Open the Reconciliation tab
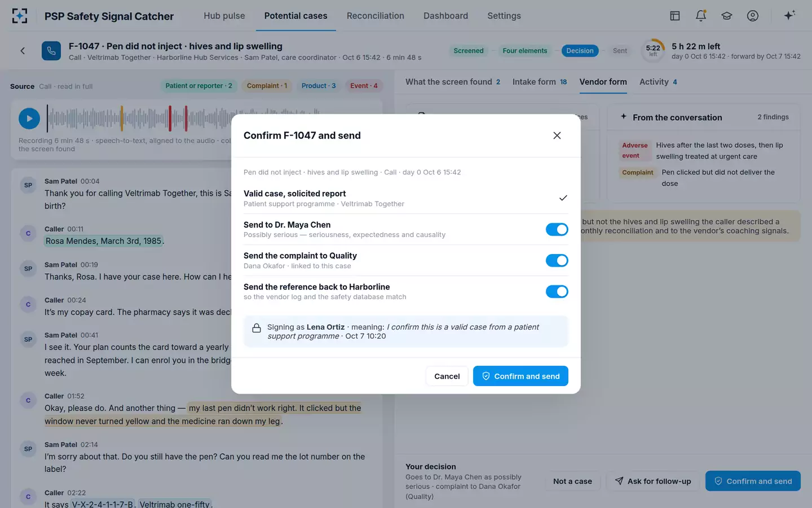The width and height of the screenshot is (812, 508). (376, 16)
